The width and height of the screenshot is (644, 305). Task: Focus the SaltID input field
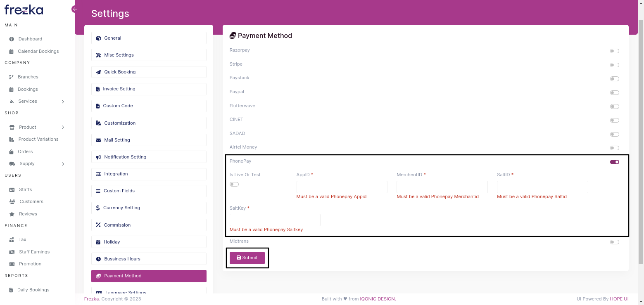(x=542, y=187)
